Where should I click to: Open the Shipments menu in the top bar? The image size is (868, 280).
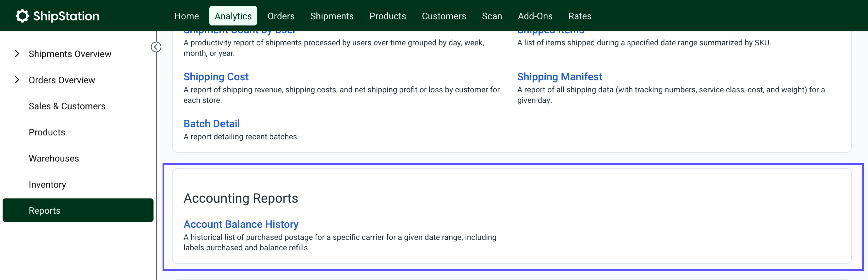(x=332, y=16)
